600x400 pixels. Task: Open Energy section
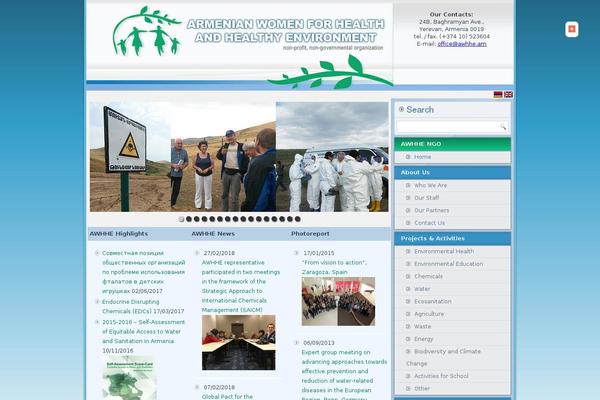pos(424,339)
